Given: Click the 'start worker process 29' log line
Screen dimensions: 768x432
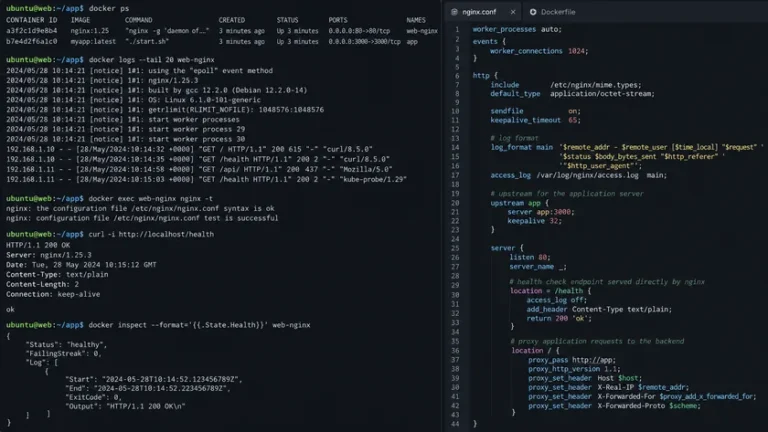Looking at the screenshot, I should [x=125, y=129].
